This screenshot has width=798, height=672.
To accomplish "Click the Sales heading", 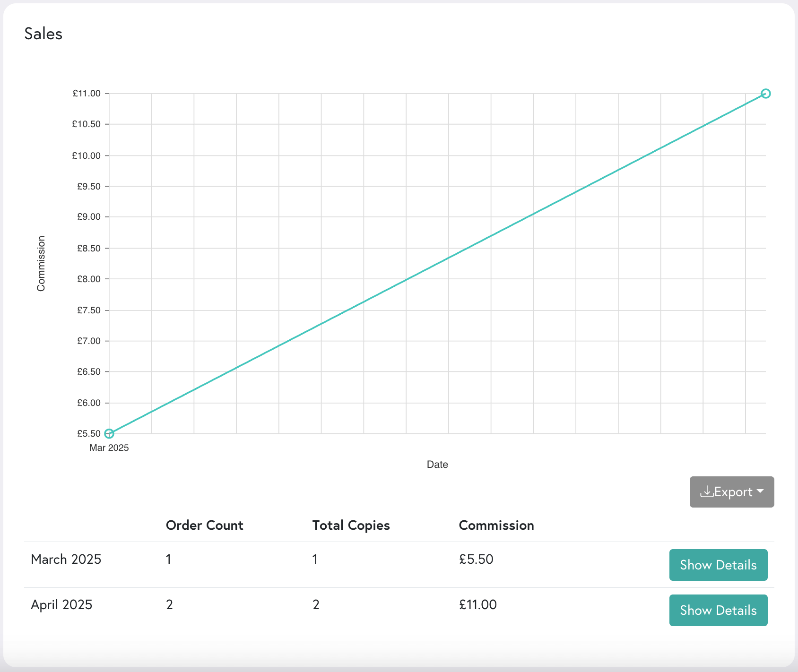I will (x=43, y=33).
